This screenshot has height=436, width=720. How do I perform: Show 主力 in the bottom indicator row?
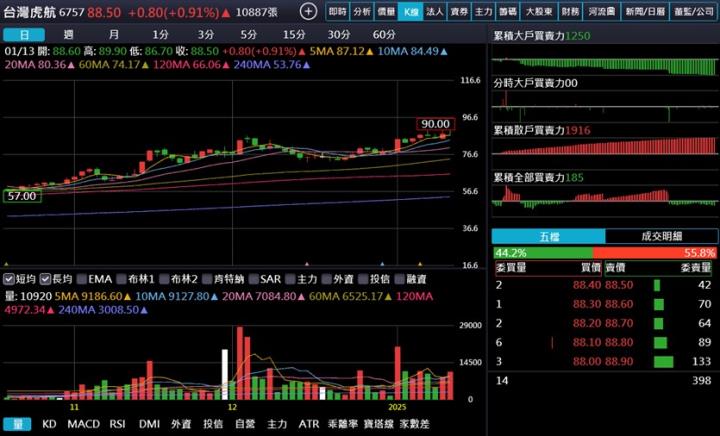pos(277,424)
